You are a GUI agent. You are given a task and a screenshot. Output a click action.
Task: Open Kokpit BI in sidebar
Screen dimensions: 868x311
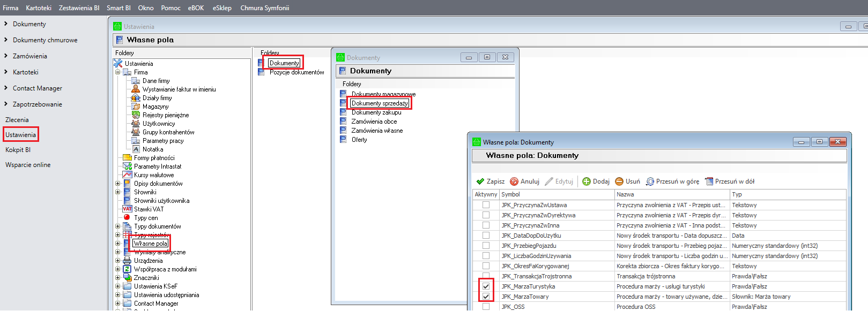coord(18,150)
